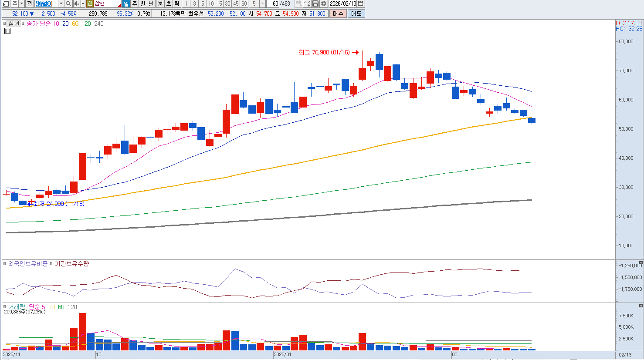
Task: Toggle the 기관보유수량 indicator marker
Action: tap(51, 264)
